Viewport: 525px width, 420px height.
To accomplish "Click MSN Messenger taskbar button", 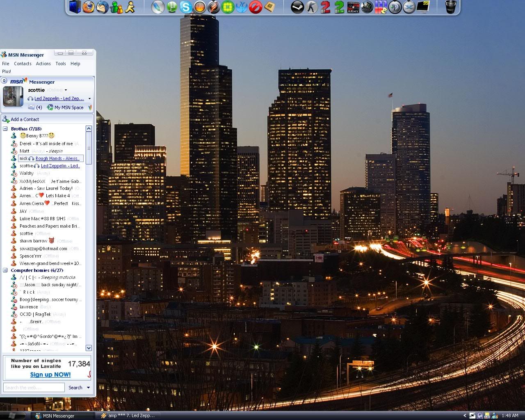I will (63, 415).
